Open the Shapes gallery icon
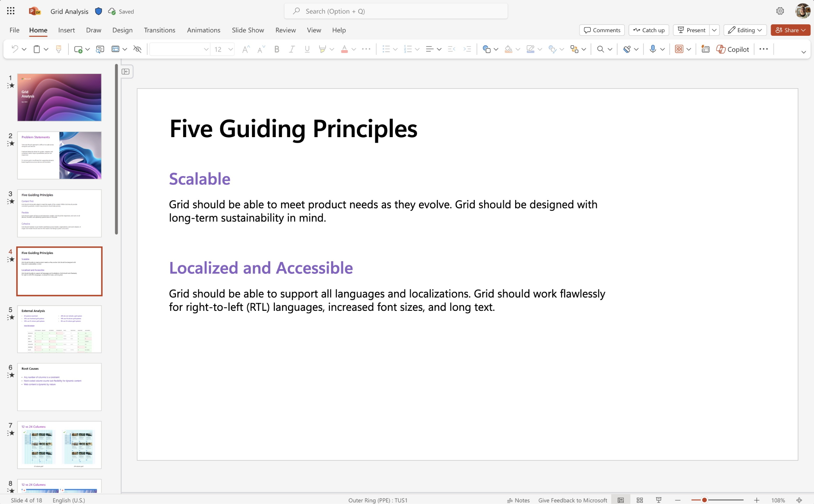This screenshot has height=504, width=814. [488, 49]
